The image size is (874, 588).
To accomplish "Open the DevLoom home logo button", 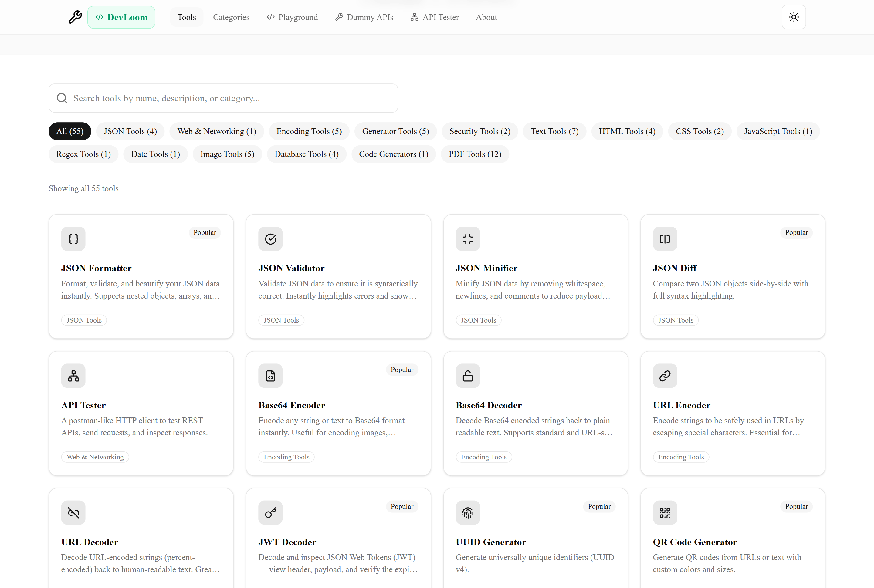I will pyautogui.click(x=121, y=17).
